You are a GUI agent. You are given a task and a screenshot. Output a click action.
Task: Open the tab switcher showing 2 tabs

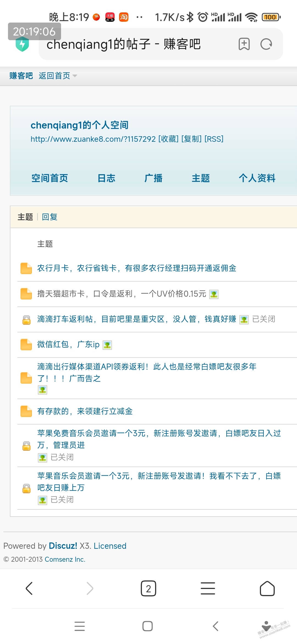click(148, 588)
